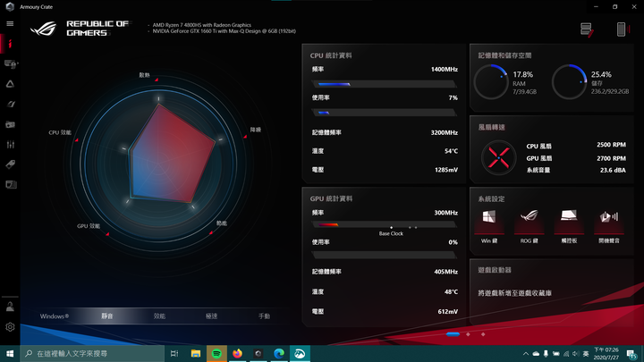
Task: Select the 靜音 silent mode
Action: pyautogui.click(x=106, y=316)
